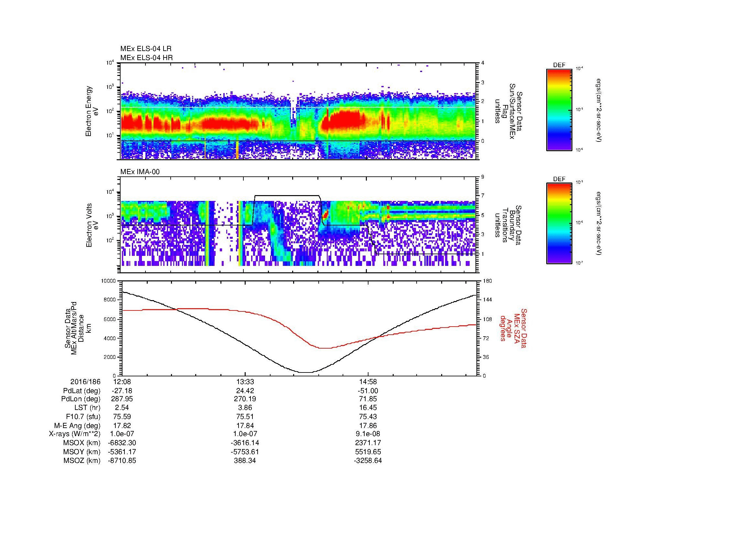Image resolution: width=756 pixels, height=534 pixels.
Task: Click the 'PdLon (deg)' row label
Action: click(x=81, y=399)
